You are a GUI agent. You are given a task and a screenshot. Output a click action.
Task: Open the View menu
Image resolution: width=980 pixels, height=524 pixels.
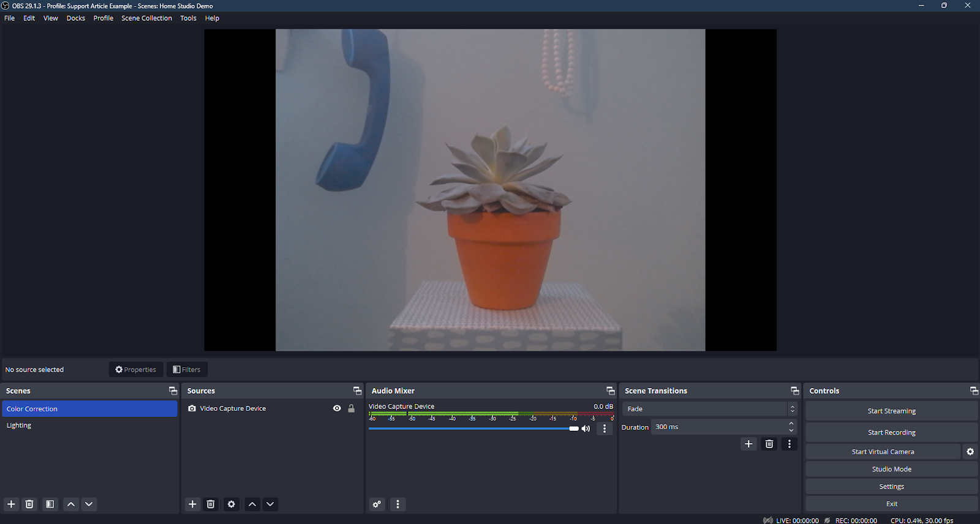click(51, 18)
